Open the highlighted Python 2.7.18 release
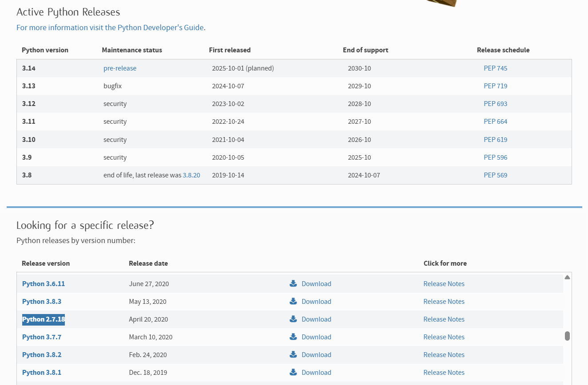Viewport: 588px width, 385px height. tap(44, 319)
